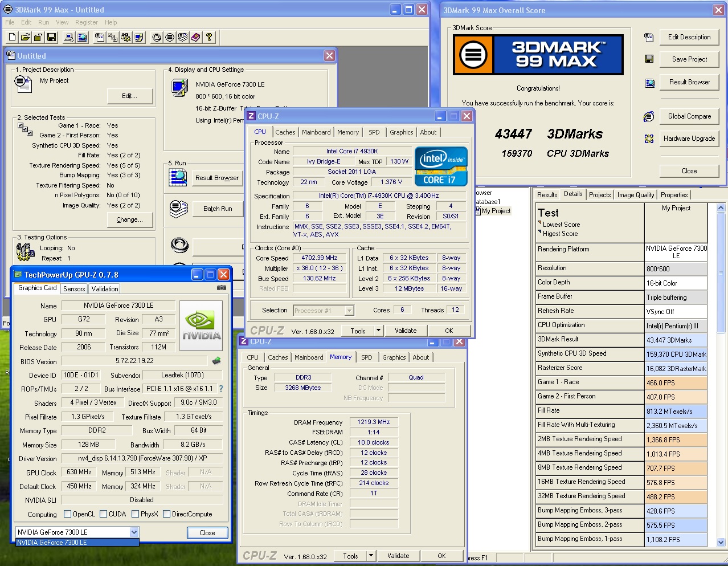
Task: Click the magnifier icon beside score window Result Browser
Action: pos(649,83)
